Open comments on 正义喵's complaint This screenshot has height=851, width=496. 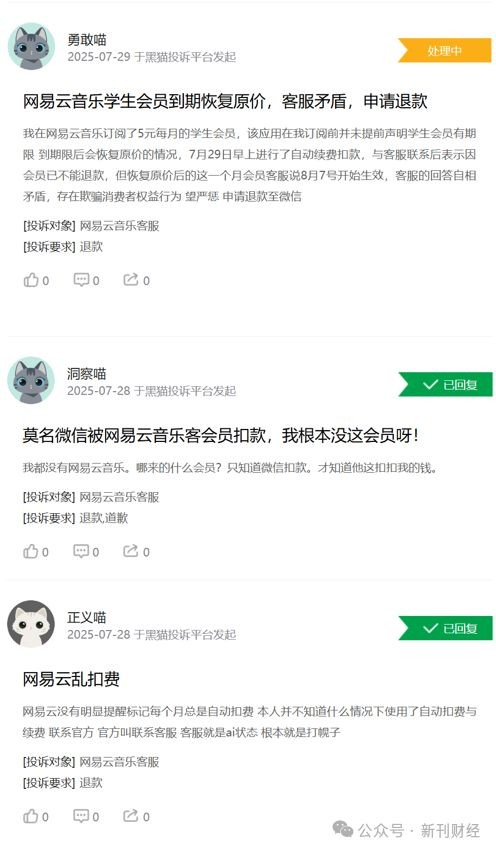(x=86, y=816)
